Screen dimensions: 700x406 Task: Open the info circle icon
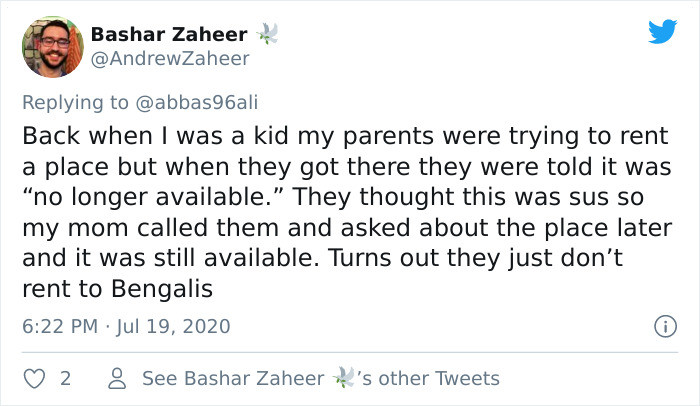pyautogui.click(x=661, y=326)
